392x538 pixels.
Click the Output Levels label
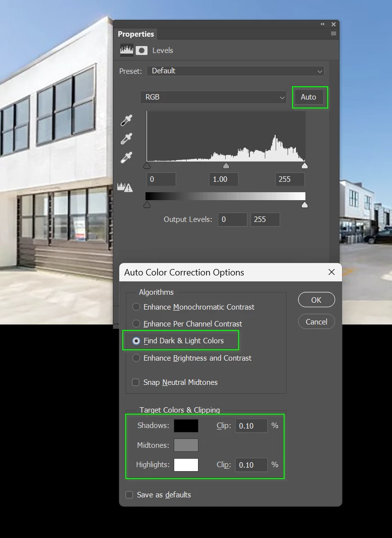coord(188,219)
